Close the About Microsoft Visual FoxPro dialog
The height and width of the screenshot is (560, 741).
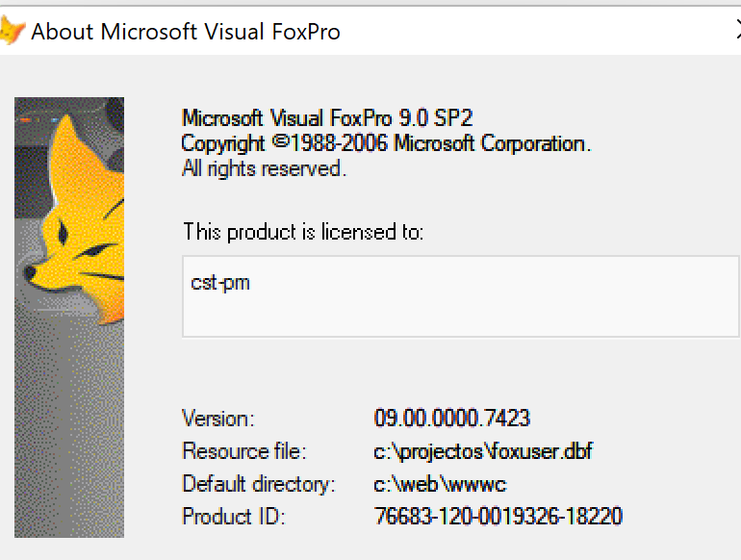[x=738, y=30]
